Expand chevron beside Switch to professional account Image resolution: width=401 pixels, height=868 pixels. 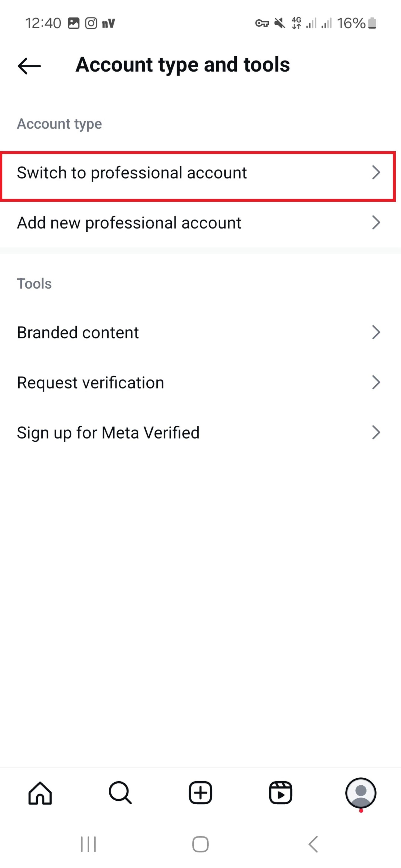click(376, 173)
